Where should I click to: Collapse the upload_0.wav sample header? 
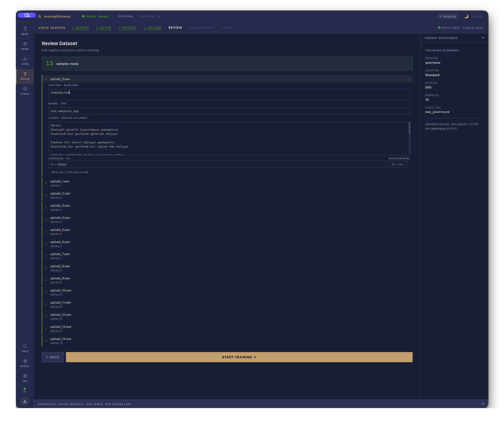point(227,79)
